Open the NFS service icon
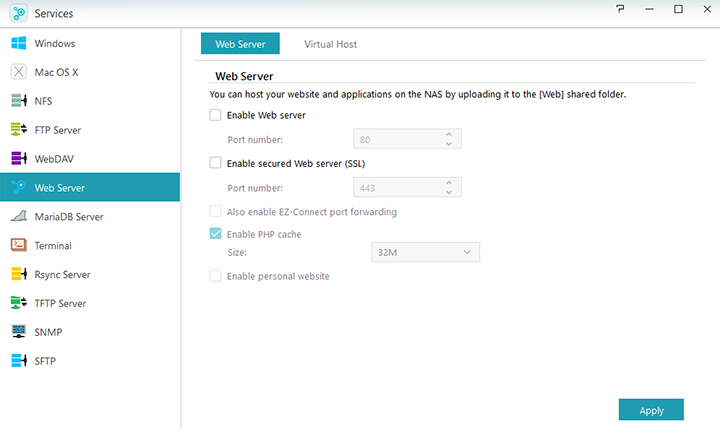Viewport: 720px width, 429px height. 18,101
